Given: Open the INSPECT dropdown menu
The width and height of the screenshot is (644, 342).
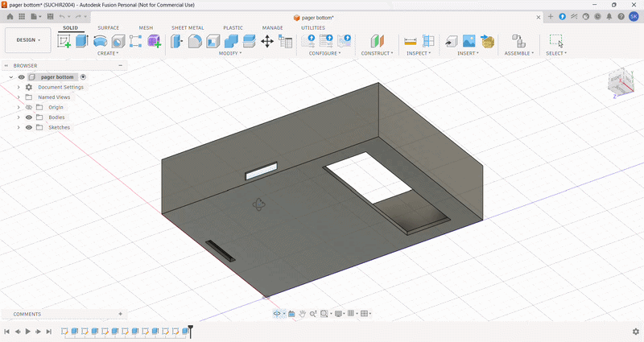Looking at the screenshot, I should 419,53.
